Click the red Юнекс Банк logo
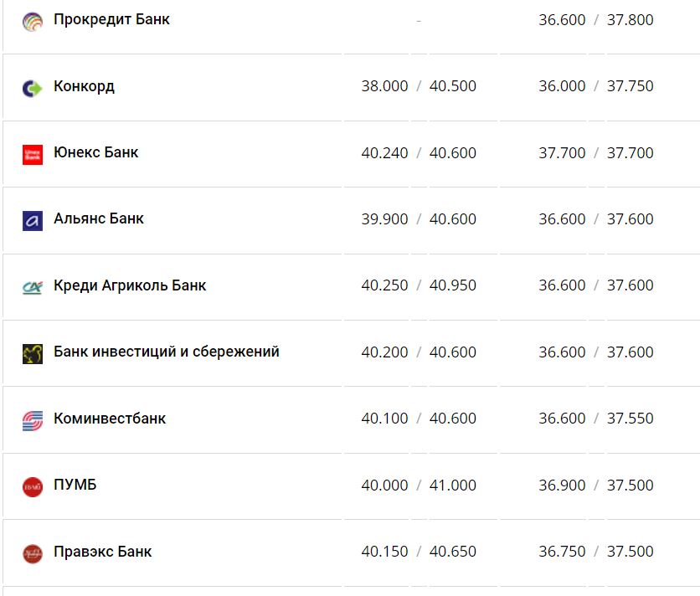 pyautogui.click(x=33, y=154)
